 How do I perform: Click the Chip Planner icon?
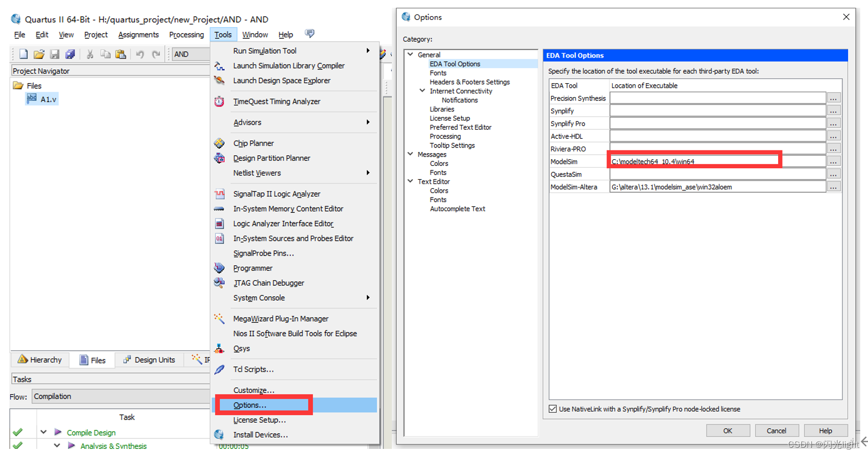coord(219,143)
